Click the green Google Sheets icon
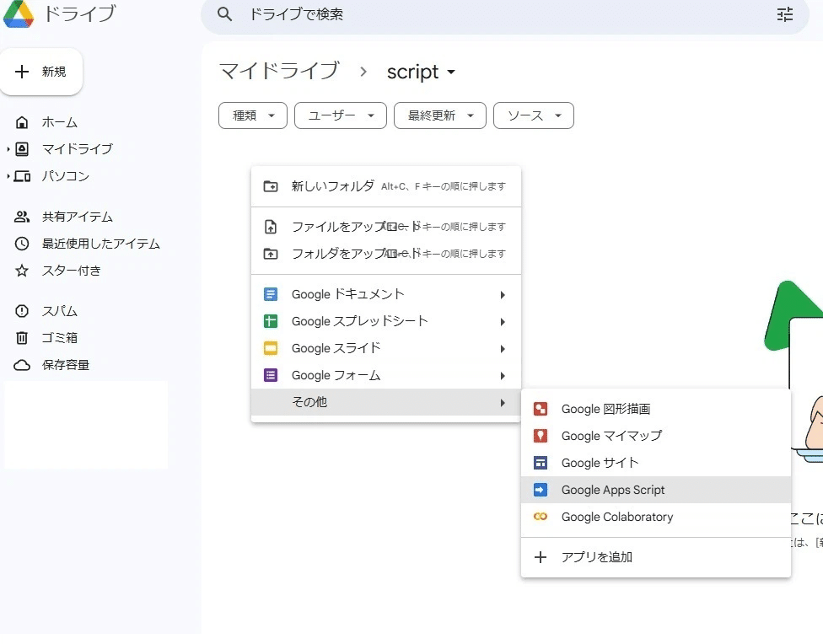The width and height of the screenshot is (823, 644). tap(271, 320)
